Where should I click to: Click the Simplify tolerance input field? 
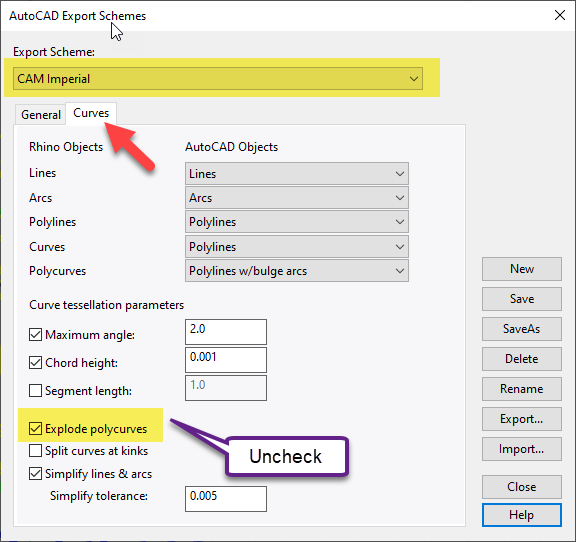(x=226, y=499)
